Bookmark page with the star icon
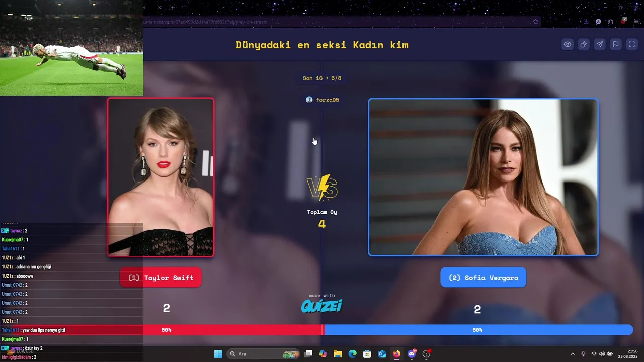 536,22
